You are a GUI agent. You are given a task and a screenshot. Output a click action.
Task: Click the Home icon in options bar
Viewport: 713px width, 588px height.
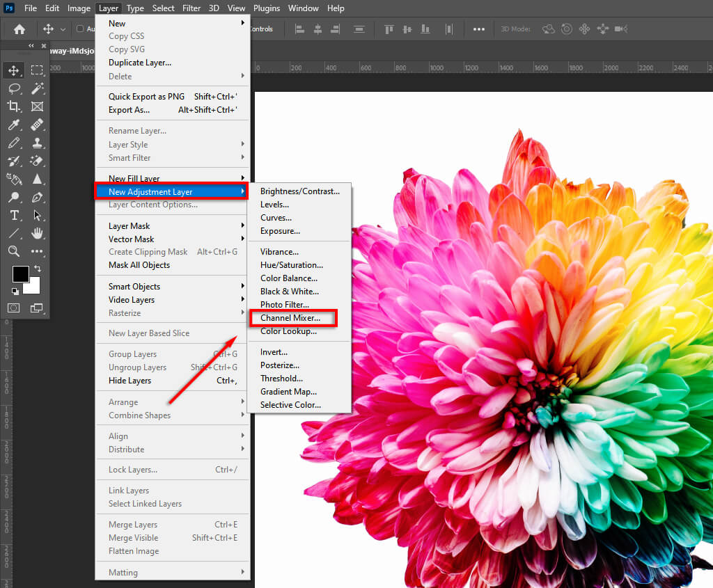coord(19,29)
